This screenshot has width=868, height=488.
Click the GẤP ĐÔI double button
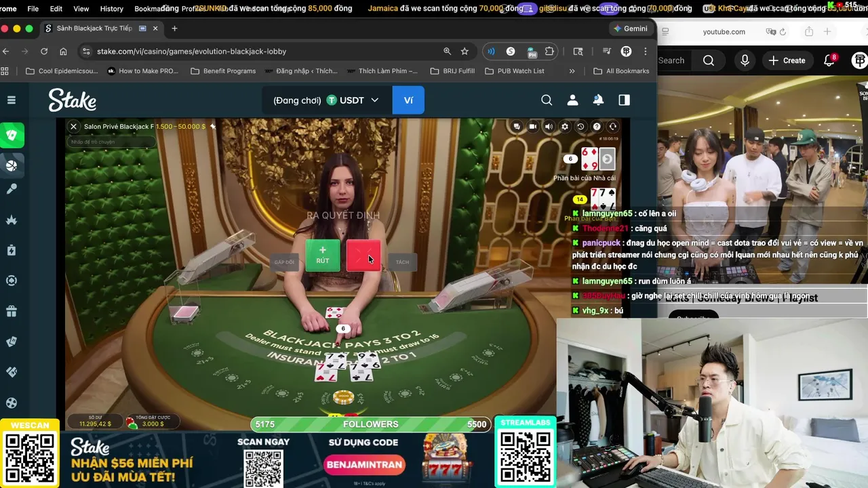tap(285, 262)
